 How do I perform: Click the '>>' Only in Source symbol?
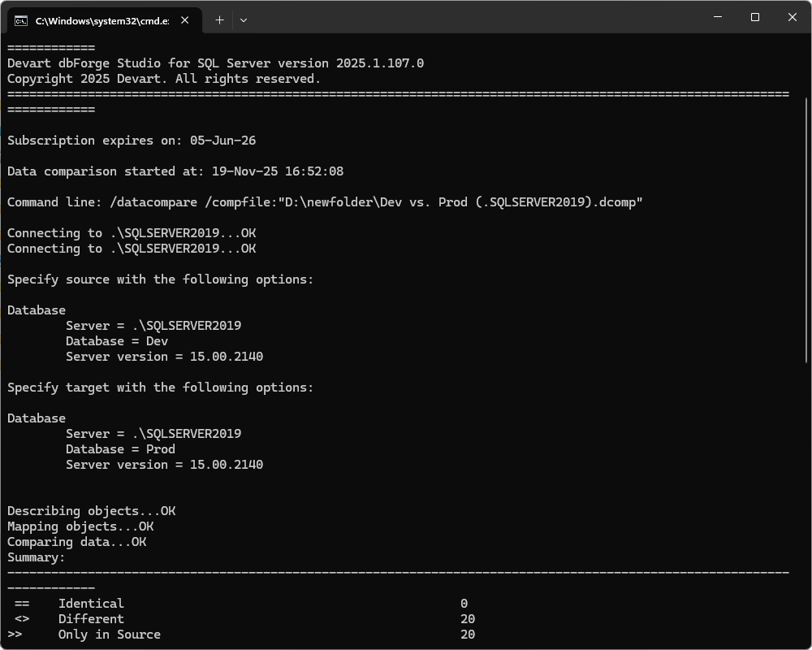[15, 635]
